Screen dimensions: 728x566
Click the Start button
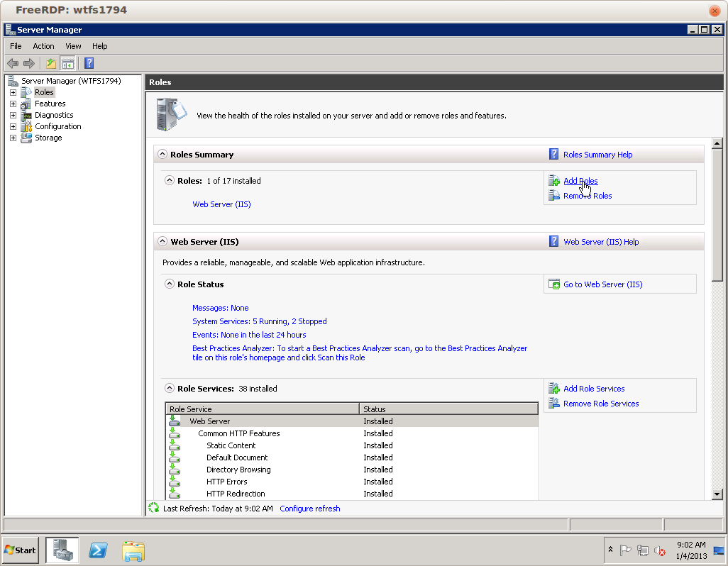tap(21, 550)
